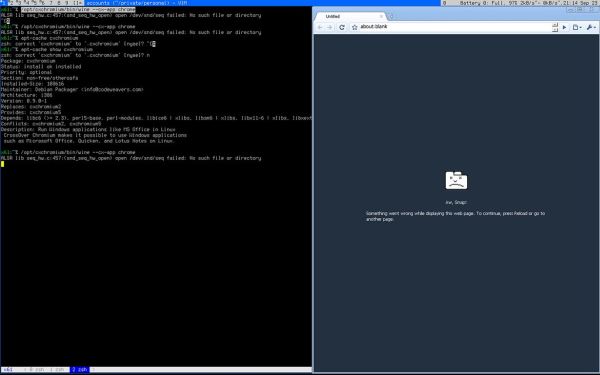Click the 'Replaces: cxchromium2' terminal line
Screen dimensions: 600x375
[31, 107]
